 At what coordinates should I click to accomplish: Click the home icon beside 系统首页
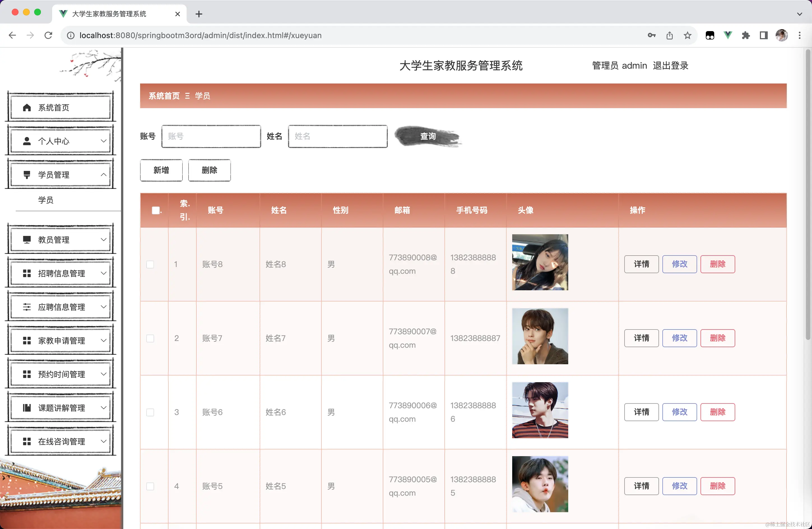point(27,108)
